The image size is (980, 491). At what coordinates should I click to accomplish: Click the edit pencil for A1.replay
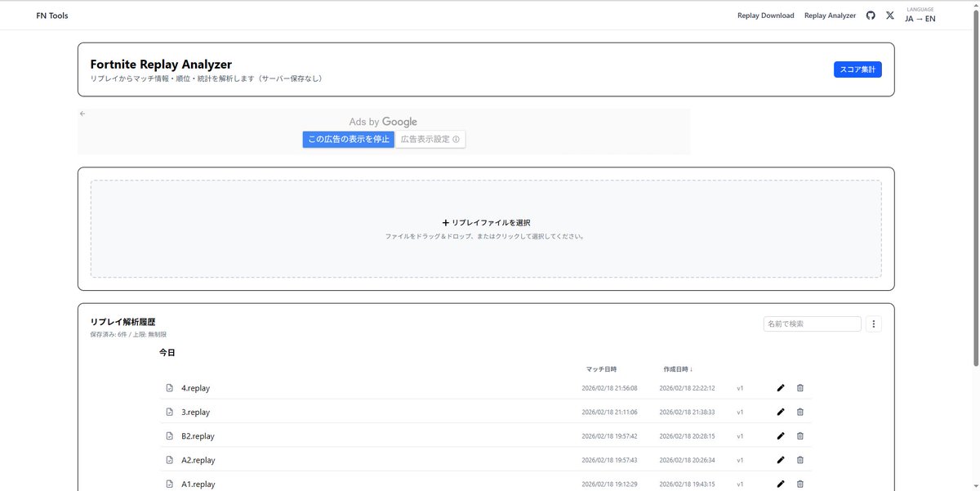click(781, 484)
